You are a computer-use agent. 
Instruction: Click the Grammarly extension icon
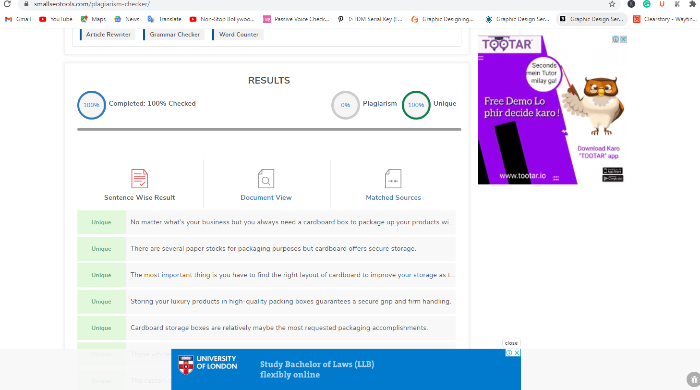(646, 4)
